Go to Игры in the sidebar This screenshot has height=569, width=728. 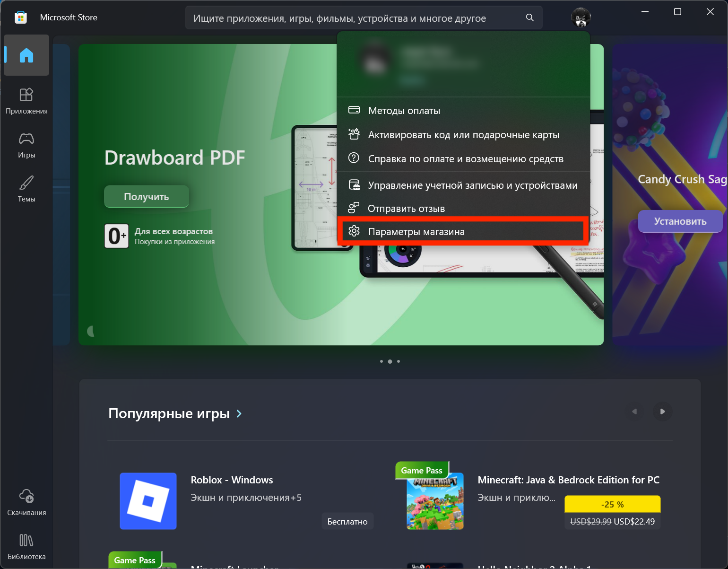click(x=26, y=145)
